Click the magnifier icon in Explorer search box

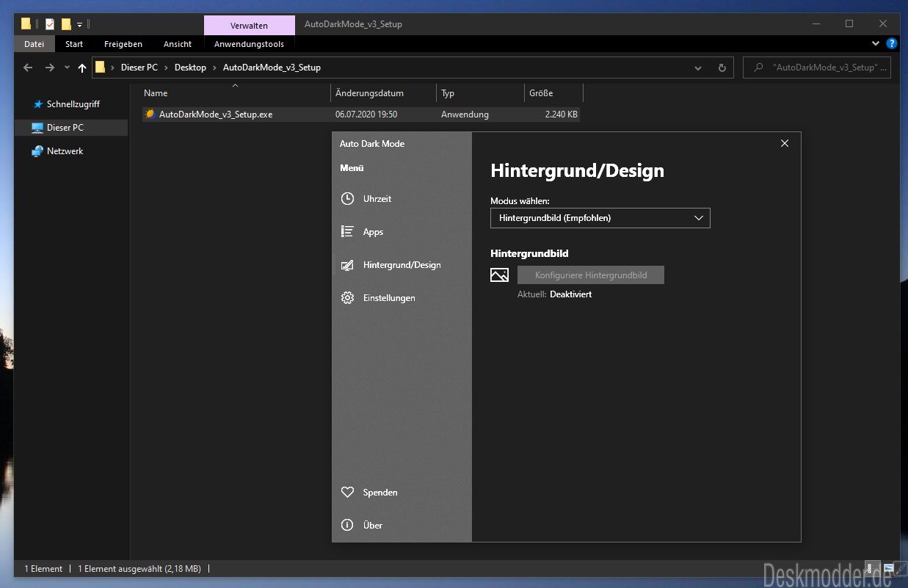(x=759, y=68)
